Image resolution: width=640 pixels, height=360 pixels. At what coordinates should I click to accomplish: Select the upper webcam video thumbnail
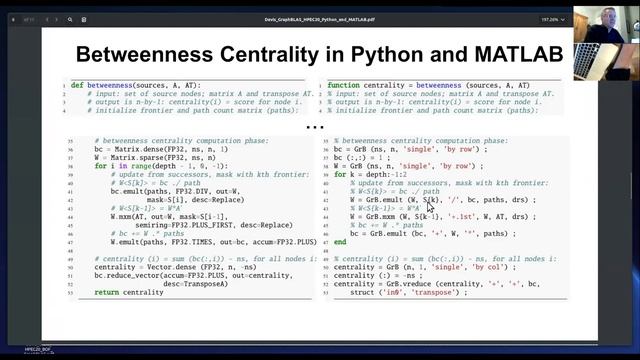(x=607, y=24)
